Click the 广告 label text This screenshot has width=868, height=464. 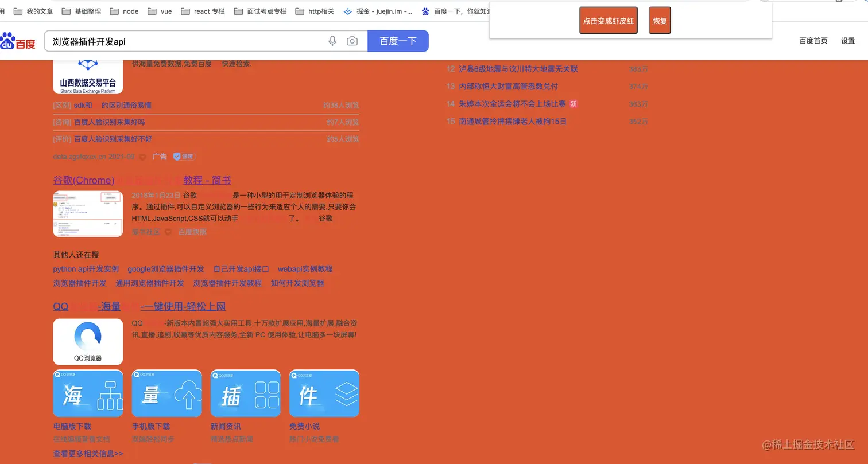pos(160,157)
